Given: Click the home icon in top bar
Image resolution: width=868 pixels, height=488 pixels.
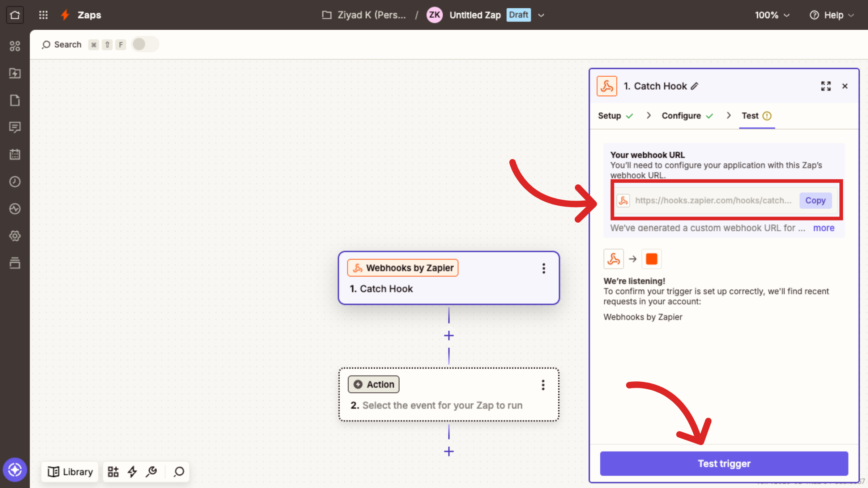Looking at the screenshot, I should [15, 15].
